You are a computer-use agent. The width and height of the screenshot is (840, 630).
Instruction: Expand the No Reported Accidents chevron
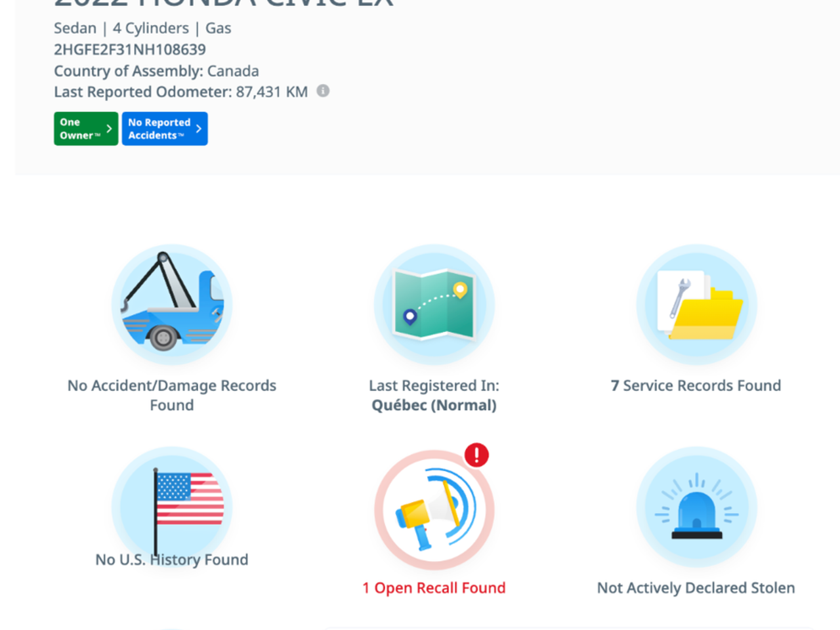[x=198, y=129]
